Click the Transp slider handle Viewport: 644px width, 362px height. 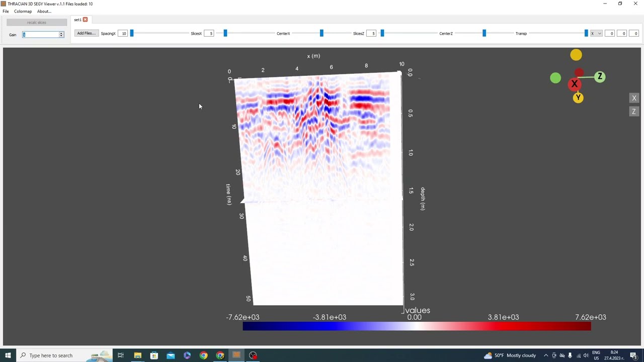point(586,33)
